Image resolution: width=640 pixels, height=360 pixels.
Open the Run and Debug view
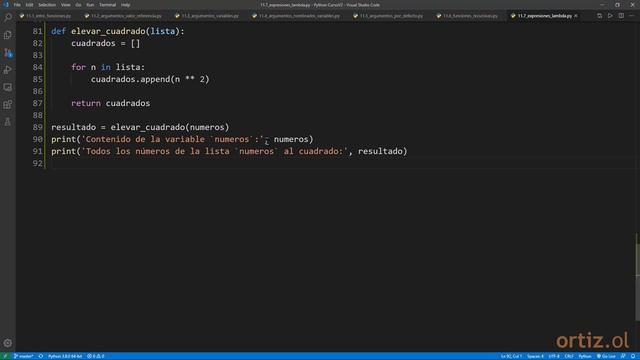coord(8,70)
